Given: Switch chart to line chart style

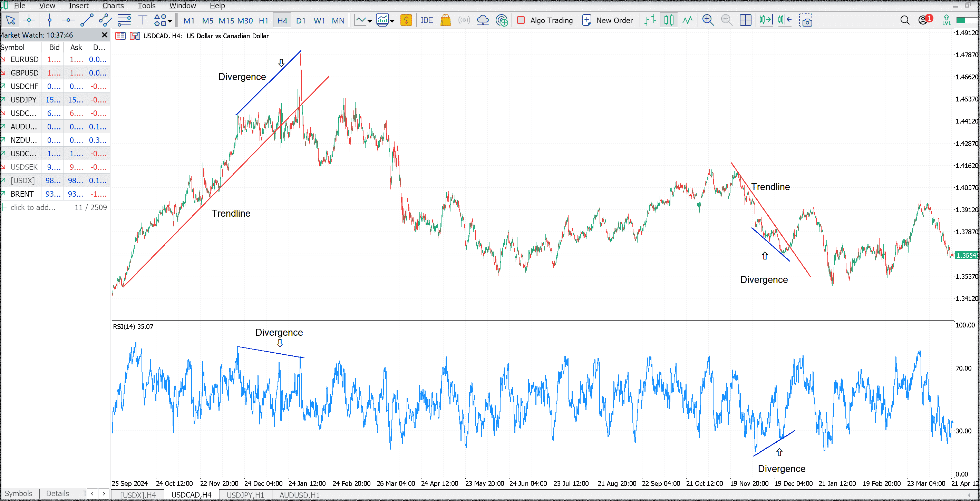Looking at the screenshot, I should point(687,20).
